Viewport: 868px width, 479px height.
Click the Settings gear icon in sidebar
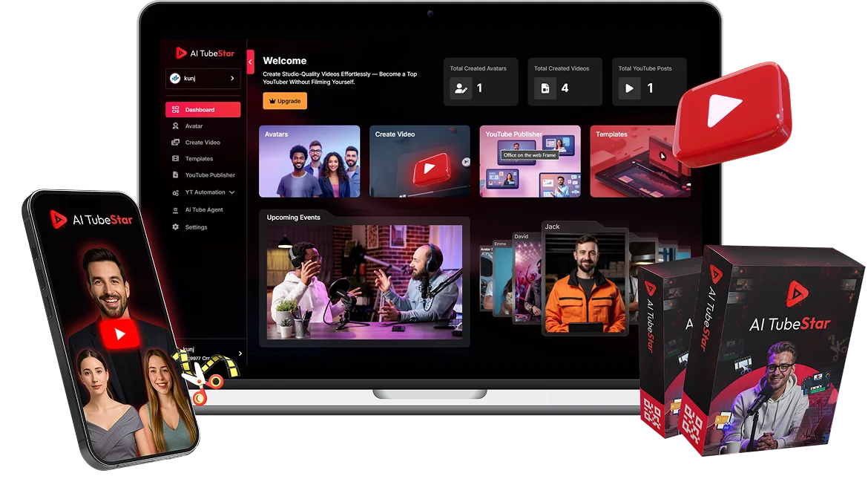tap(176, 227)
